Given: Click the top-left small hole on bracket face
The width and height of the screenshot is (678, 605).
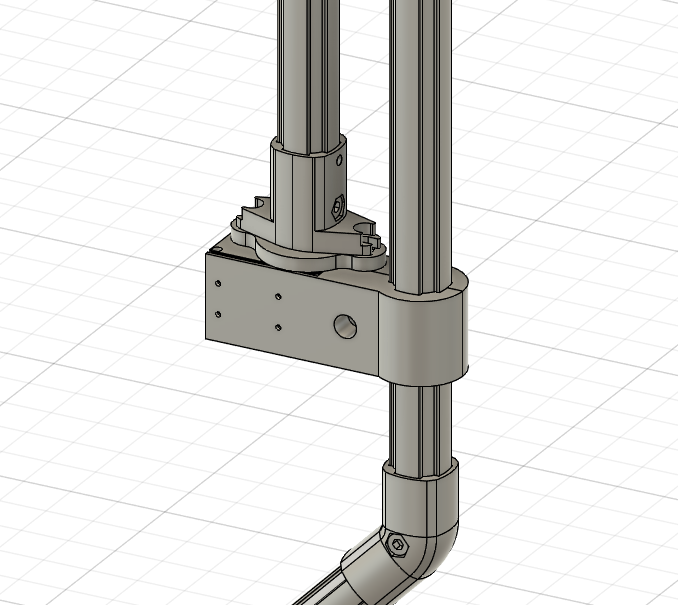Looking at the screenshot, I should point(218,283).
